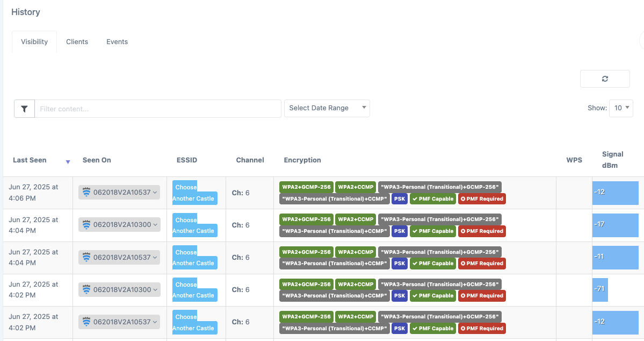Click the Seen On column header
Screen dimensions: 644x341
97,160
